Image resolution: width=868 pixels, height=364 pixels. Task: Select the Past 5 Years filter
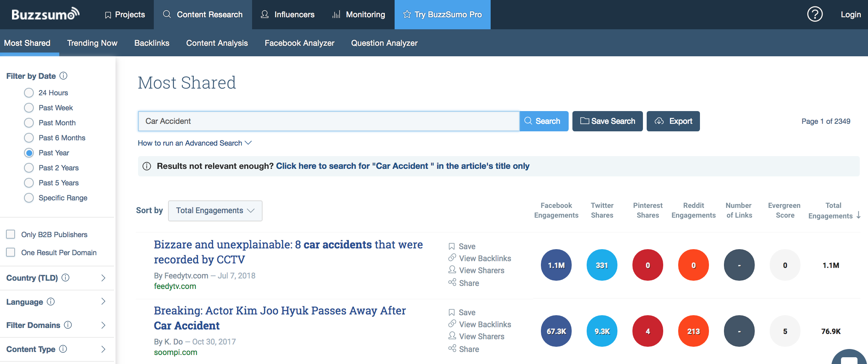pyautogui.click(x=29, y=183)
